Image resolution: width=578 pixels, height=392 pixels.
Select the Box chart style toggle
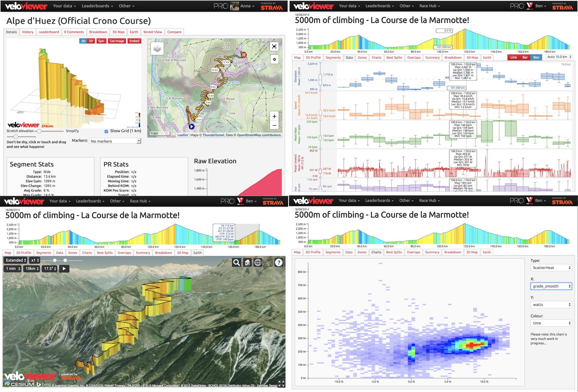coord(536,57)
